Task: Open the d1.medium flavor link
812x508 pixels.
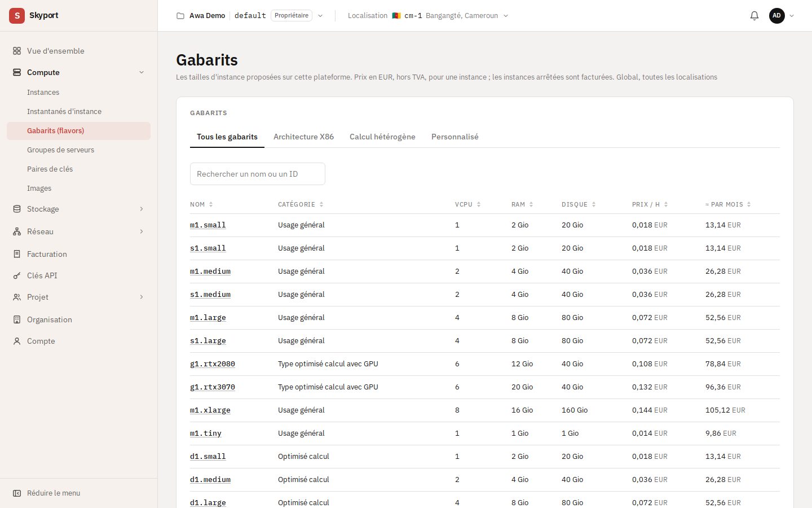Action: 210,479
